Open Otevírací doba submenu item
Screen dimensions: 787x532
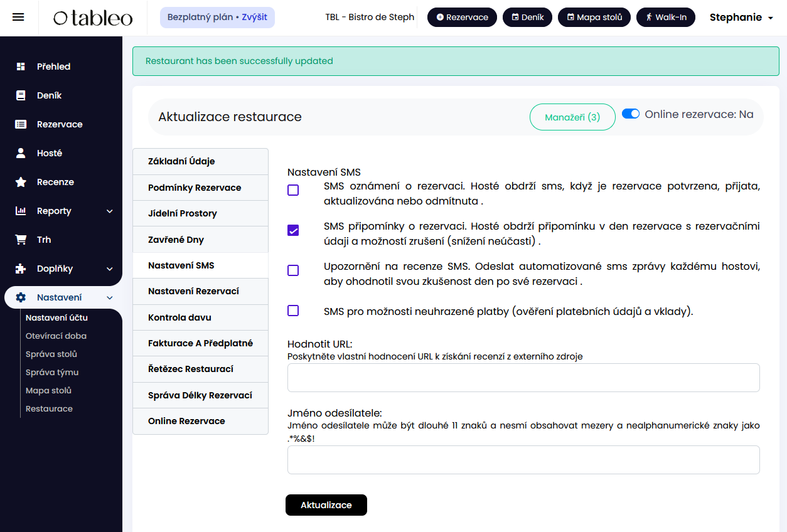point(56,336)
